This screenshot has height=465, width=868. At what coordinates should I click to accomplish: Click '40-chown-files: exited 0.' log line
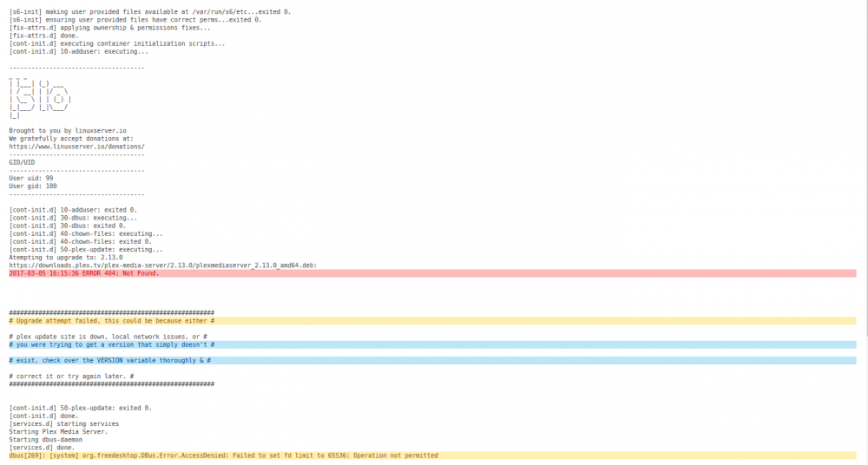coord(80,242)
